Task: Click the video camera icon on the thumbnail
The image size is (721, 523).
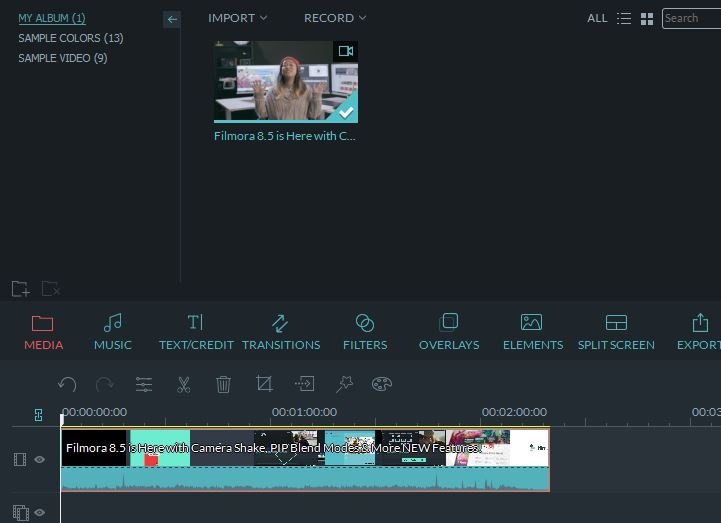Action: tap(345, 51)
